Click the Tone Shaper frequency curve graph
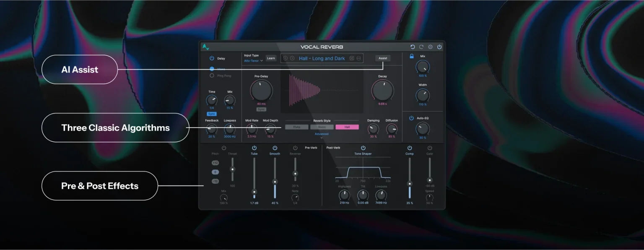Image resolution: width=644 pixels, height=250 pixels. 363,168
